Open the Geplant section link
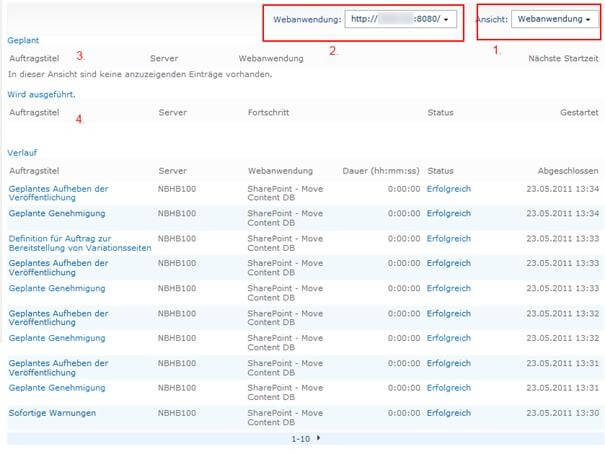Screen dimensions: 605x454 (24, 41)
